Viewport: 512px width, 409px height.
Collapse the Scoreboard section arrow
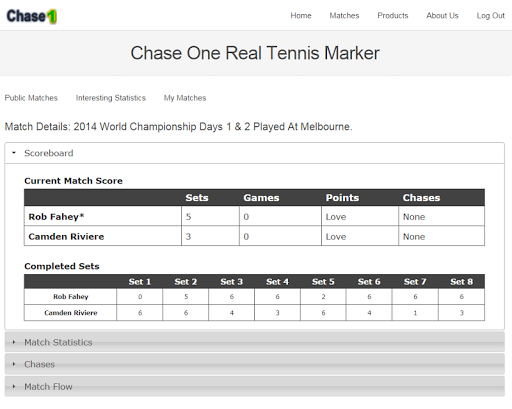point(14,153)
